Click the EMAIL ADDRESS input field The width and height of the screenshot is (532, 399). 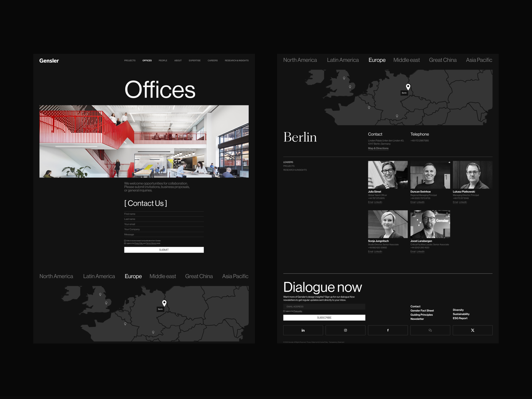pos(324,306)
